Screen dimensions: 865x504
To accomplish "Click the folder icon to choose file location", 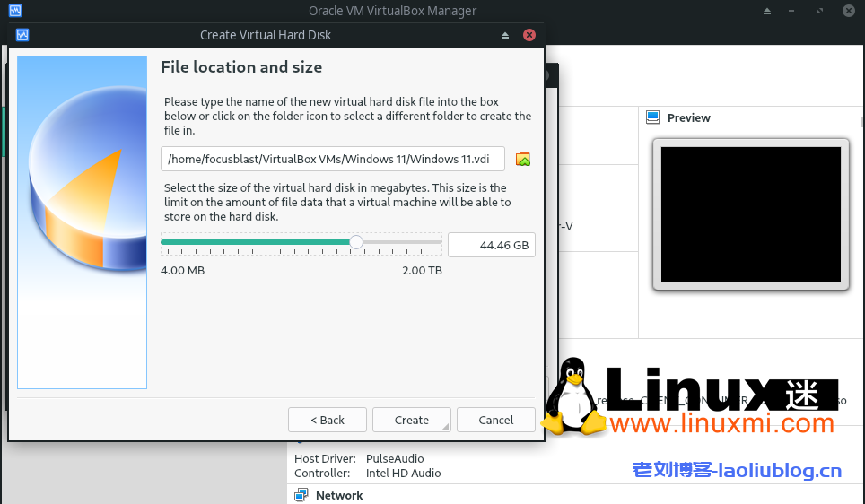I will tap(523, 159).
